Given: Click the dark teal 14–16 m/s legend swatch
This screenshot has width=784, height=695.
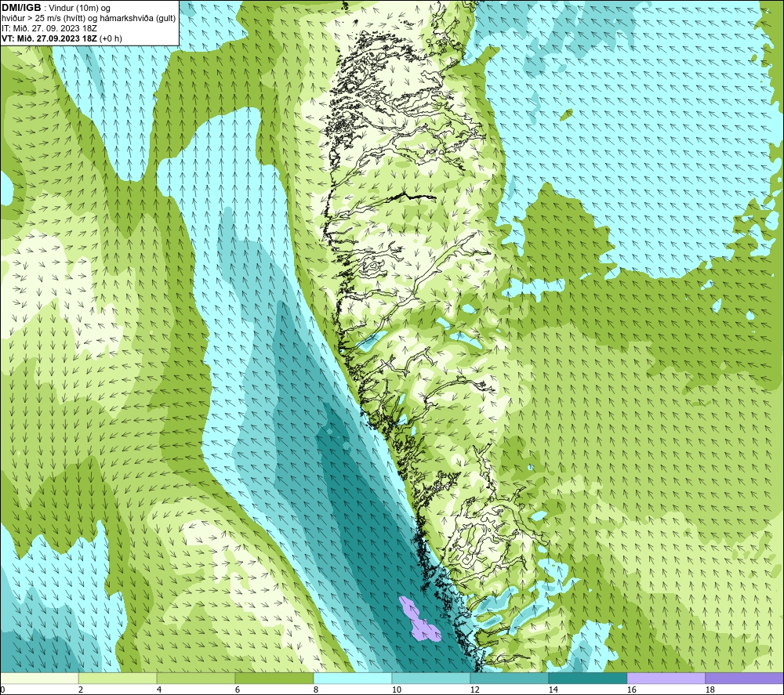Looking at the screenshot, I should pos(587,678).
